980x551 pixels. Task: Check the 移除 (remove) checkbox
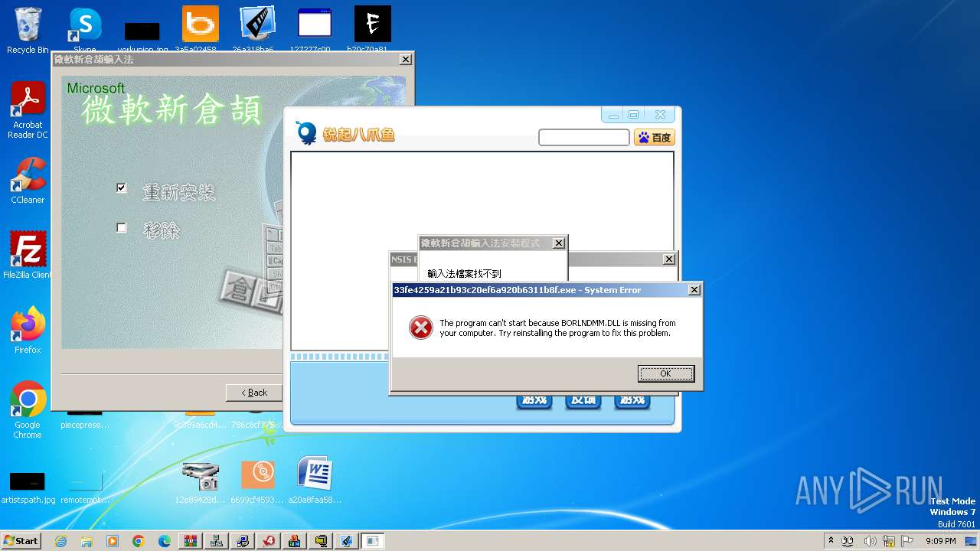(121, 227)
